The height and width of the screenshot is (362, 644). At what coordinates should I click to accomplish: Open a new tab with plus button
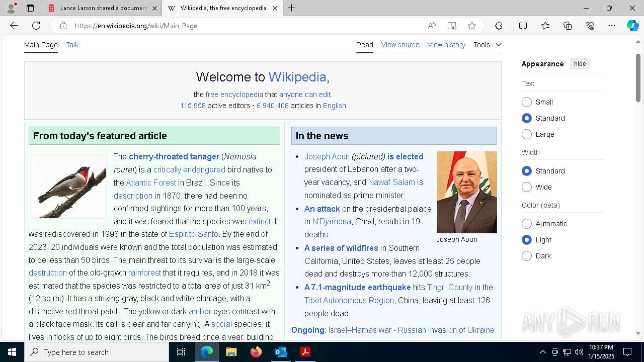[292, 8]
